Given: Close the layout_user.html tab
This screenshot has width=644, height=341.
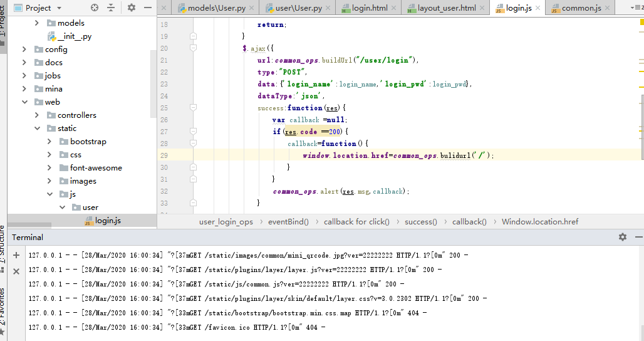Looking at the screenshot, I should 482,8.
